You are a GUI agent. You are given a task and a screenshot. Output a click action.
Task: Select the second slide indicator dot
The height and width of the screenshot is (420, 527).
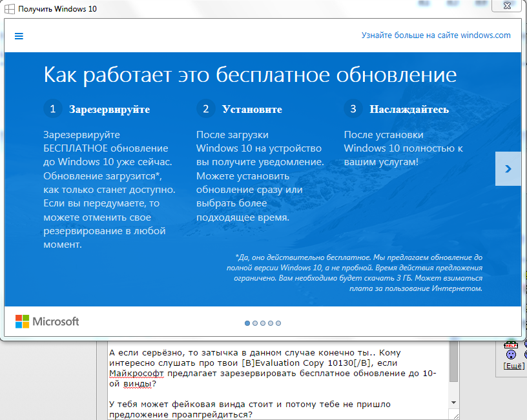click(x=255, y=323)
